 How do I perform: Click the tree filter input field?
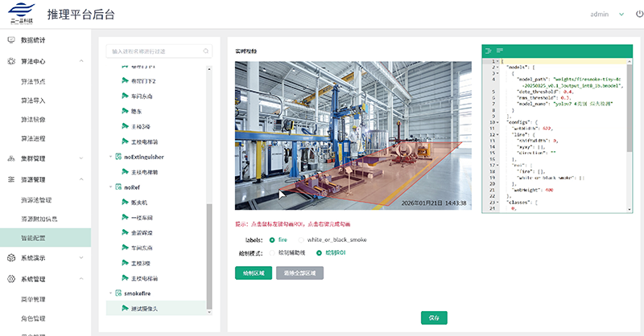[x=153, y=51]
